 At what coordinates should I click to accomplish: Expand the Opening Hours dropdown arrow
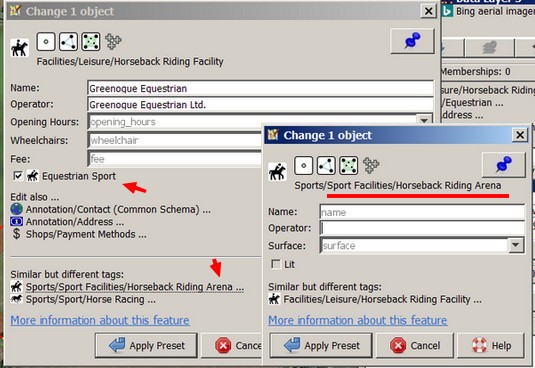[x=424, y=121]
